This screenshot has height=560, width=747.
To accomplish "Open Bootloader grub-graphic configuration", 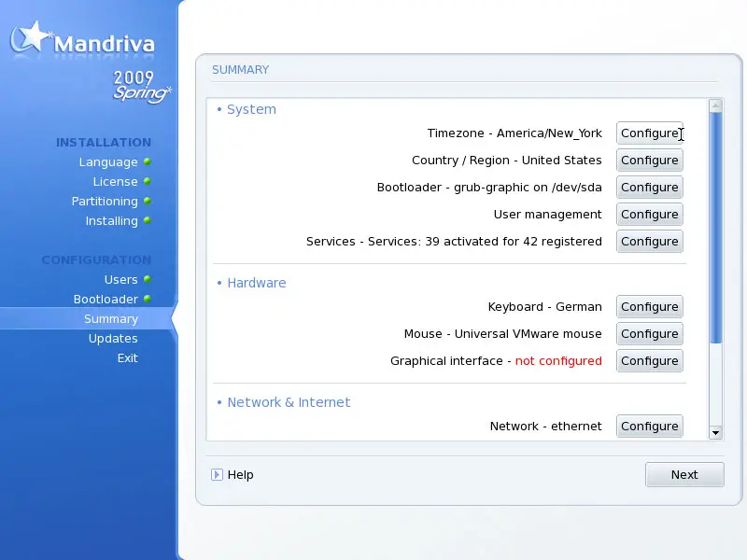I will click(649, 188).
